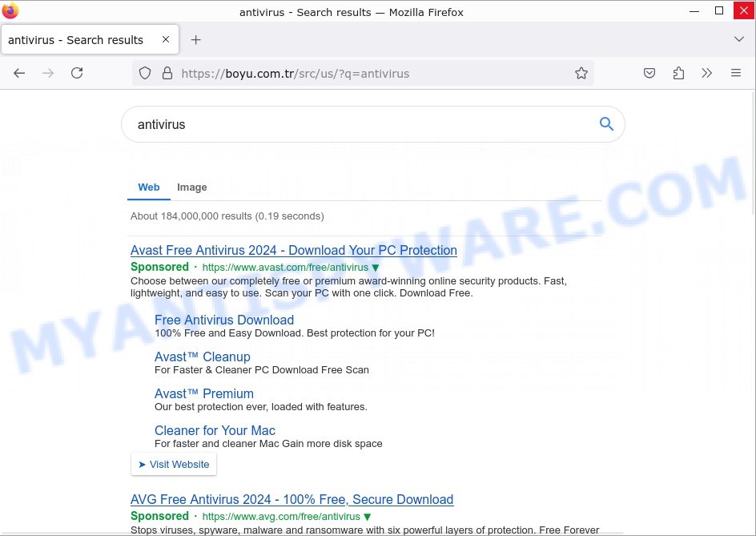
Task: Expand the avast.com URL dropdown arrow
Action: tap(376, 268)
